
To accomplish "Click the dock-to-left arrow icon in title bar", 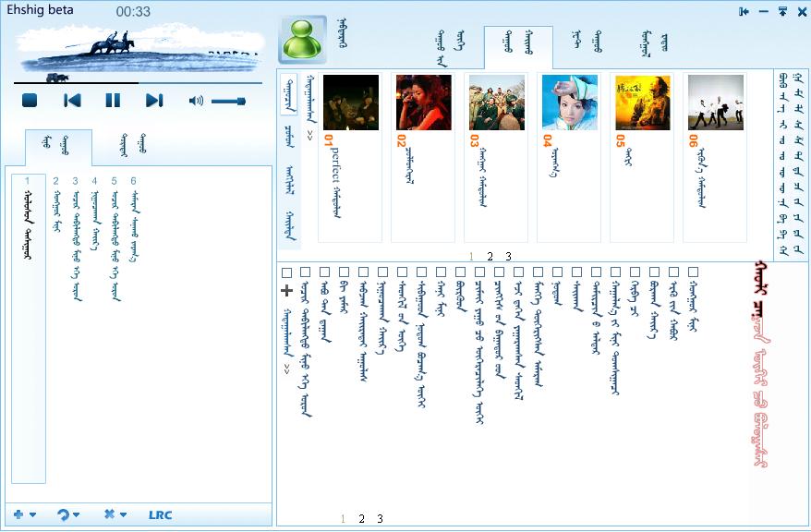I will 744,11.
